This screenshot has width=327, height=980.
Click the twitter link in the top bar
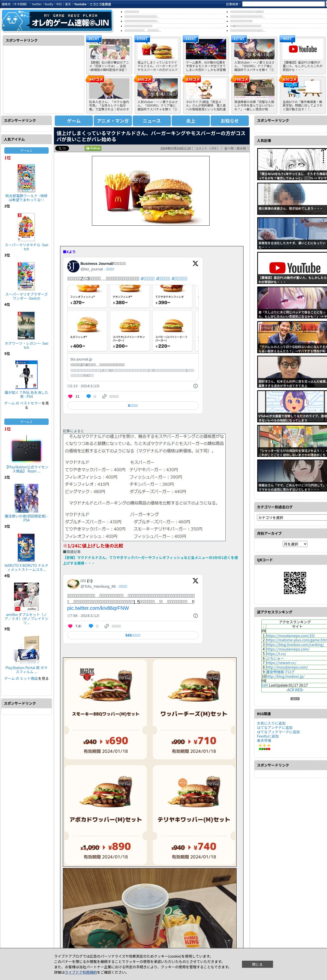click(36, 4)
